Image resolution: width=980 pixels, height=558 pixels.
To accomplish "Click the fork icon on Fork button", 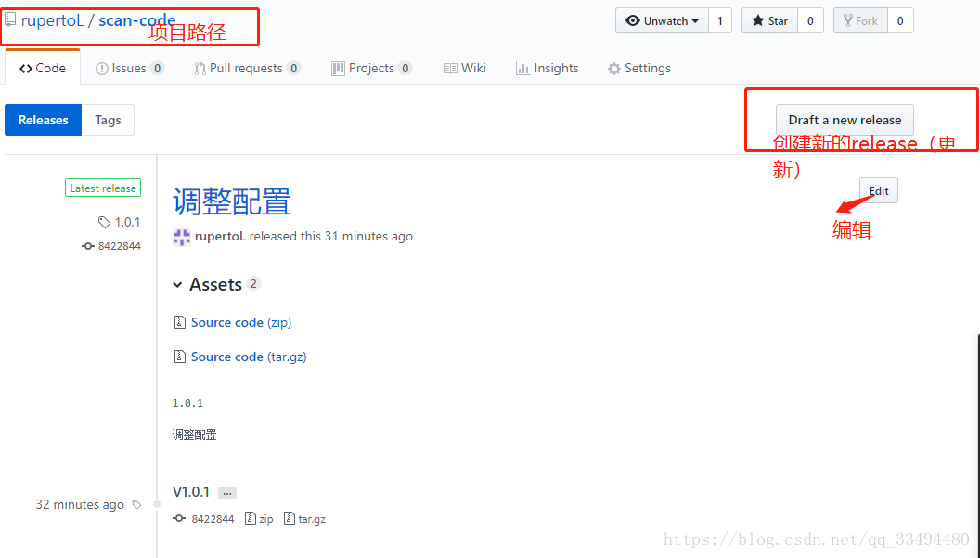I will (x=848, y=20).
